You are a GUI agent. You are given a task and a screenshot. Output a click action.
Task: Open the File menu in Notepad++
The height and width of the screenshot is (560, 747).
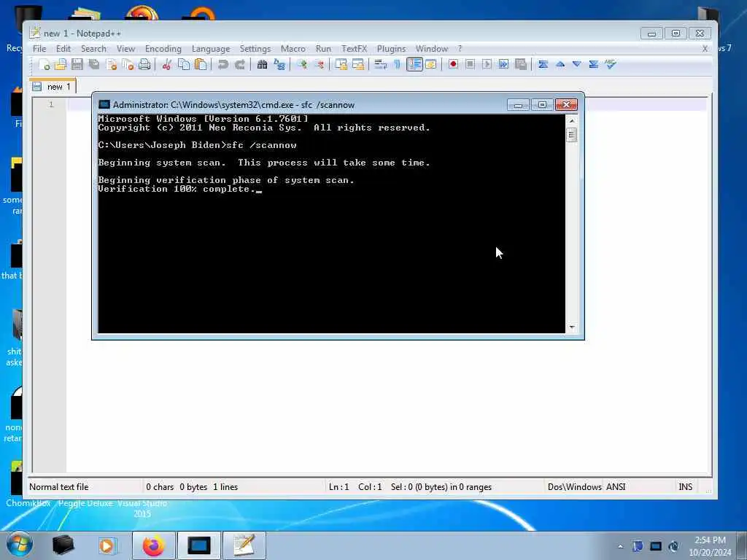[x=39, y=49]
